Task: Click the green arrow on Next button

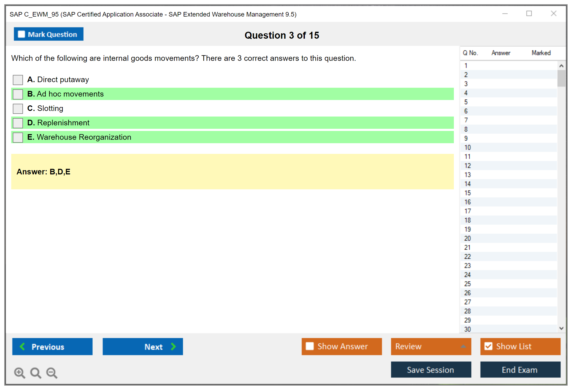Action: coord(173,346)
